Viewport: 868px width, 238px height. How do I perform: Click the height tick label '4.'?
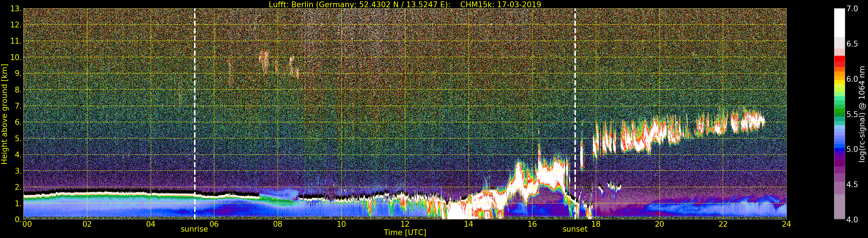[x=18, y=155]
